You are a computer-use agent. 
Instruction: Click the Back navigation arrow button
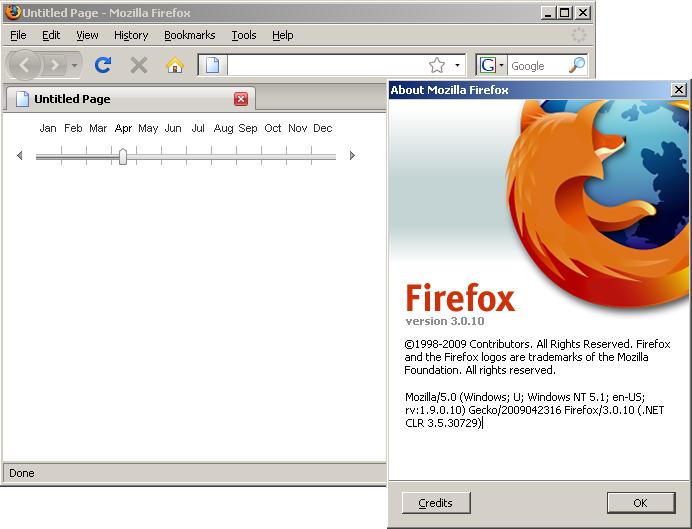24,65
